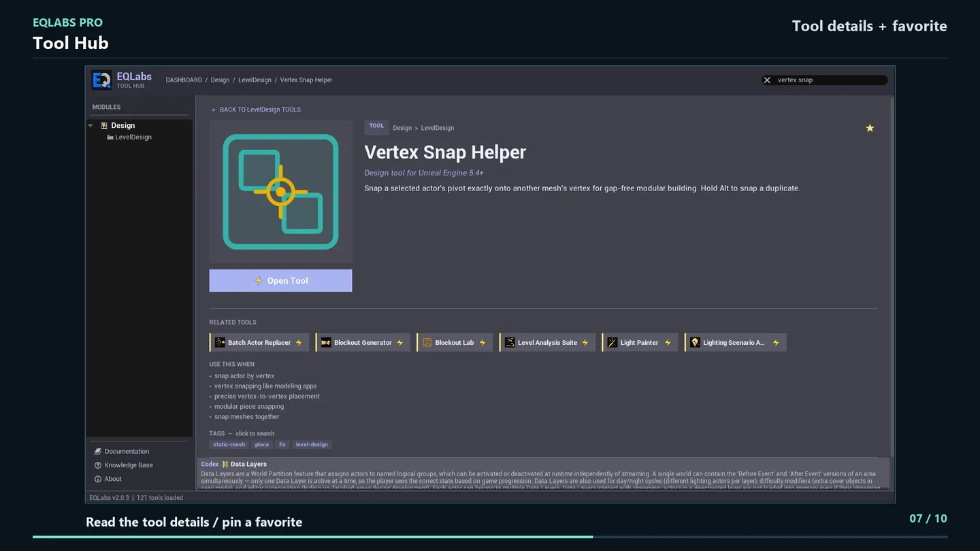The image size is (980, 551).
Task: Click the Level Analysis Suite icon
Action: pos(510,343)
